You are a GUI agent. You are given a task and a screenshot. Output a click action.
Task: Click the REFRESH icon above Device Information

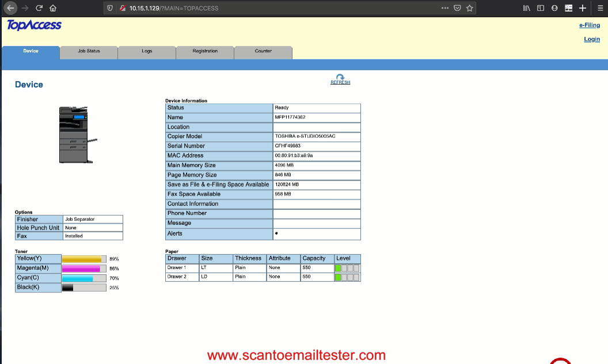tap(340, 79)
